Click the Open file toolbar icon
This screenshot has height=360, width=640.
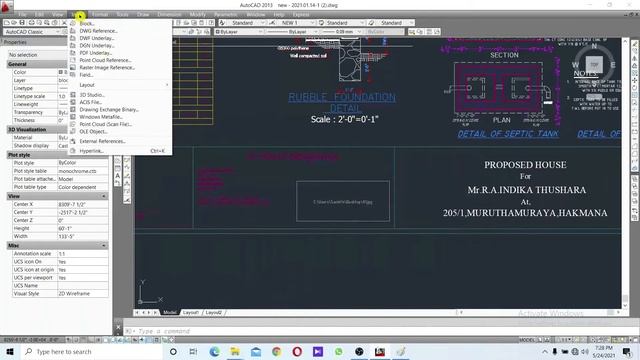14,23
